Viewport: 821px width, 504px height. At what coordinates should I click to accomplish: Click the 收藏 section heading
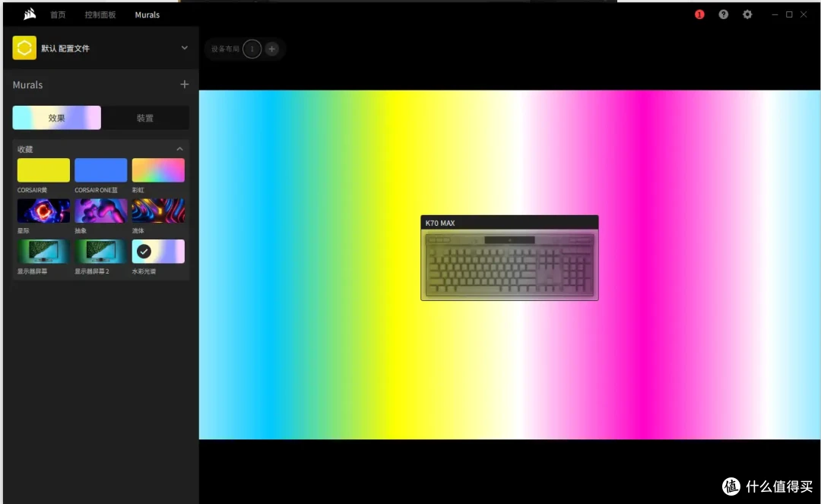point(25,149)
